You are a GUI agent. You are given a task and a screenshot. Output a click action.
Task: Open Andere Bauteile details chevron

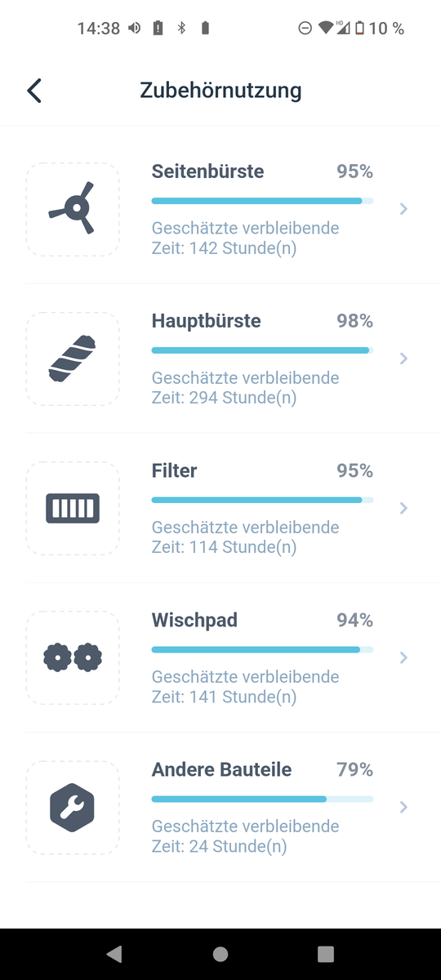(403, 807)
